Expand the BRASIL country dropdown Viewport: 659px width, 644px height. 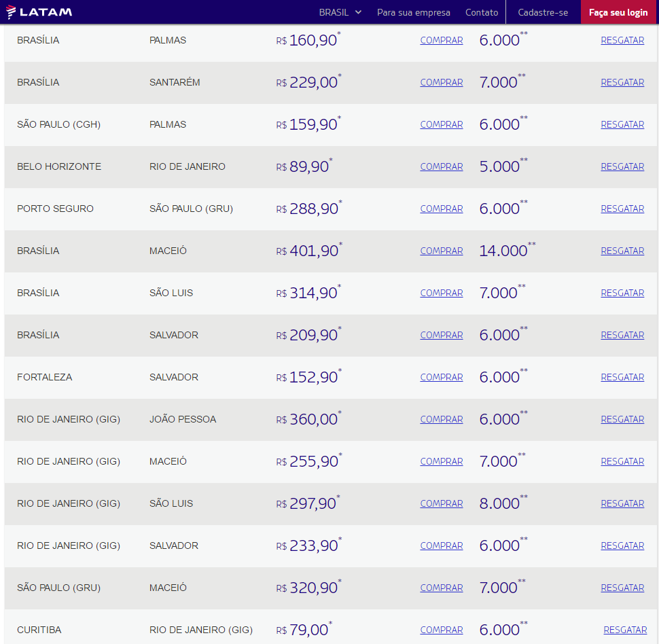(340, 13)
